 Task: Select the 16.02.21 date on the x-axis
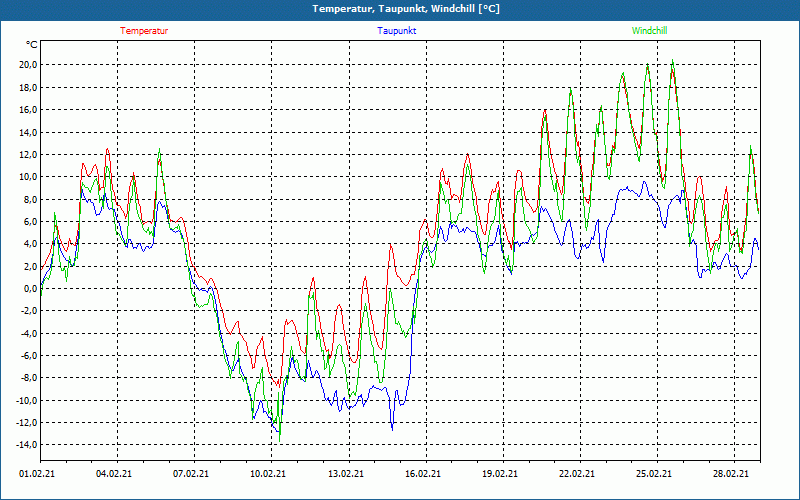[422, 475]
